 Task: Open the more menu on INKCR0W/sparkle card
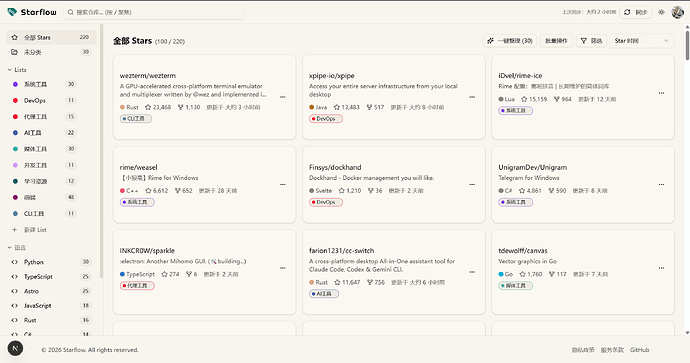pos(283,268)
